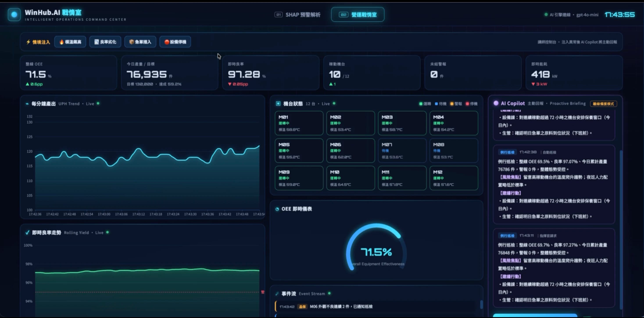
Task: Click the 17:43:55 clock display
Action: (619, 14)
